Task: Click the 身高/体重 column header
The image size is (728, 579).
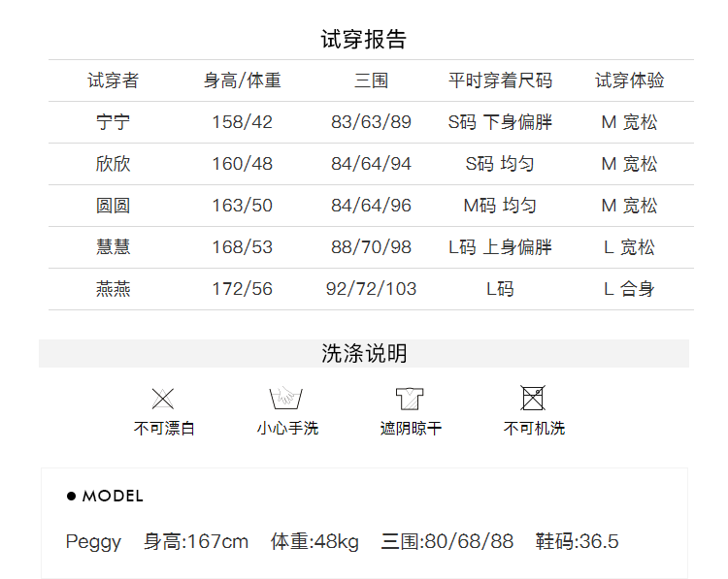Action: [x=243, y=80]
